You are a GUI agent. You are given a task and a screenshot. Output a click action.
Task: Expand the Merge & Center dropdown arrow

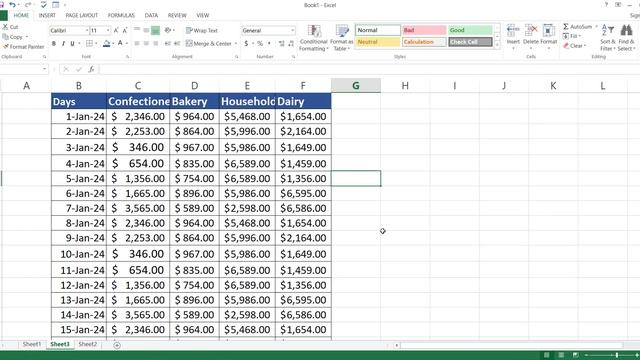pyautogui.click(x=236, y=43)
